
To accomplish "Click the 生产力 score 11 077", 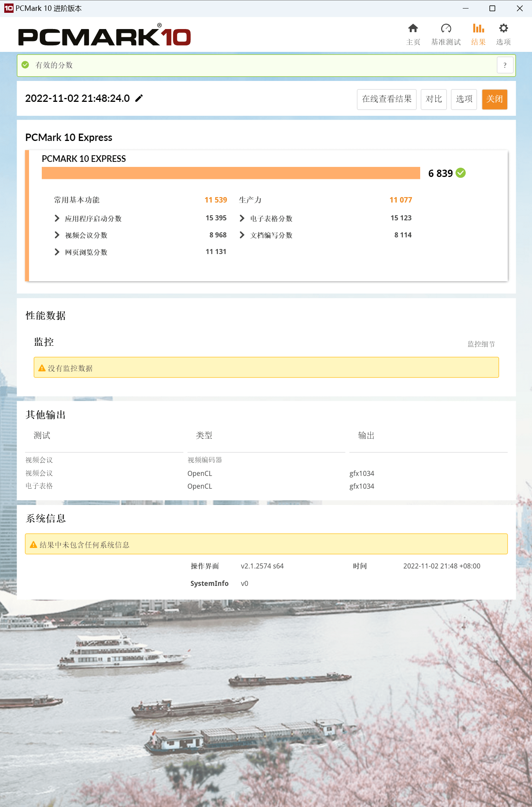I will point(400,200).
